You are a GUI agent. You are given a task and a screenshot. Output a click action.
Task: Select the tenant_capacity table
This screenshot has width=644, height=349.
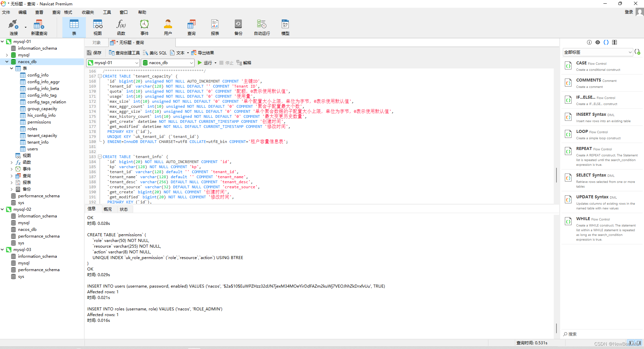coord(42,136)
